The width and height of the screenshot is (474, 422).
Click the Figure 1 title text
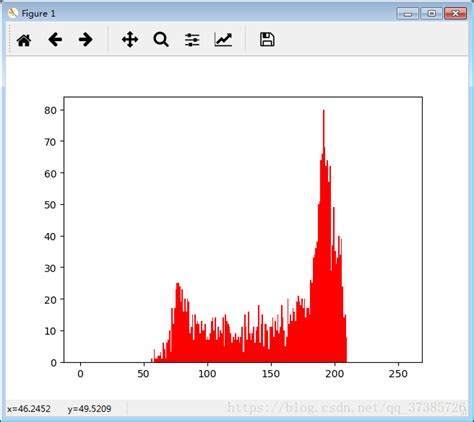(38, 14)
